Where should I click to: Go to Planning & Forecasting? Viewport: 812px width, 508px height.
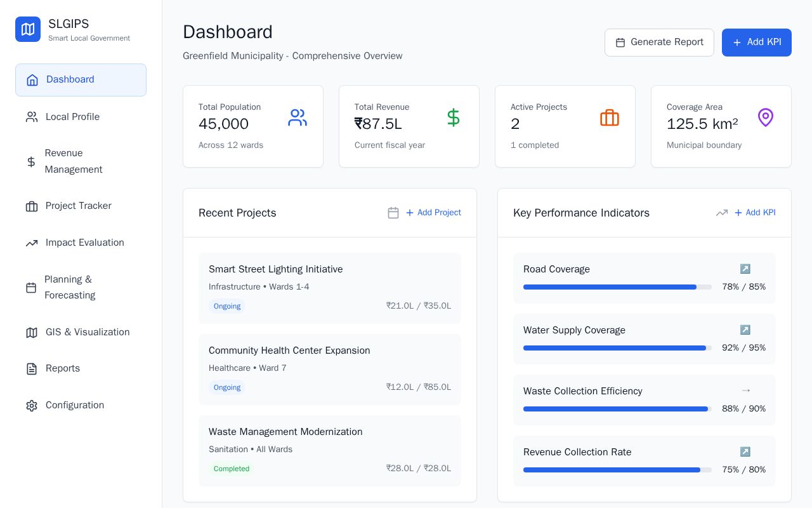81,288
